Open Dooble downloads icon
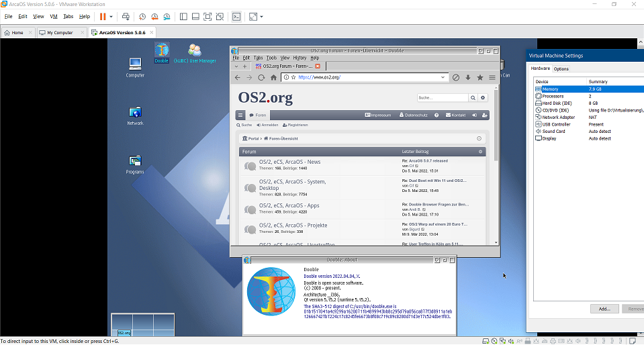 point(468,77)
